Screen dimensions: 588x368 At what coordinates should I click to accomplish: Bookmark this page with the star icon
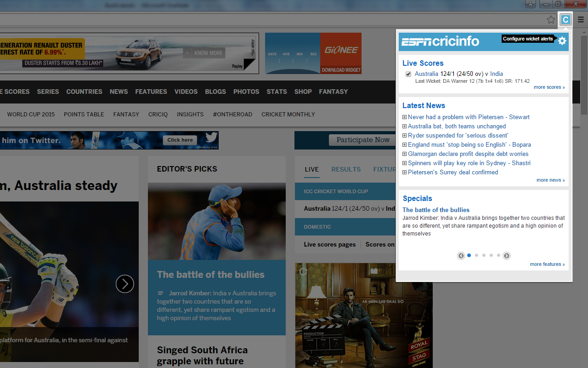click(x=551, y=19)
